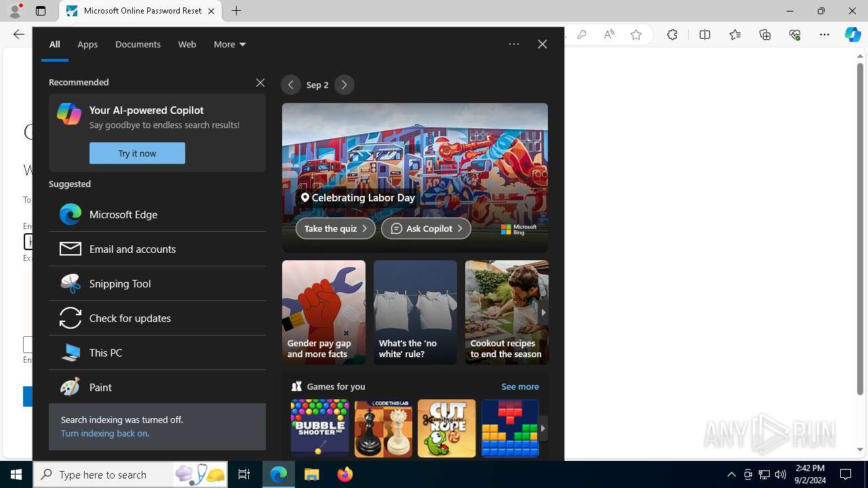Close Microsoft Online Password Reset tab
868x488 pixels.
tap(211, 11)
